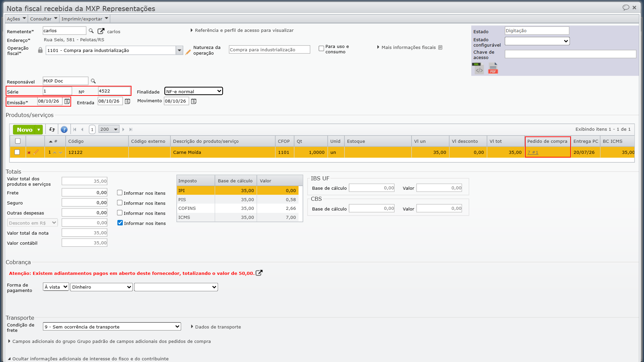Tick the checkbox for item 12122

[x=17, y=152]
